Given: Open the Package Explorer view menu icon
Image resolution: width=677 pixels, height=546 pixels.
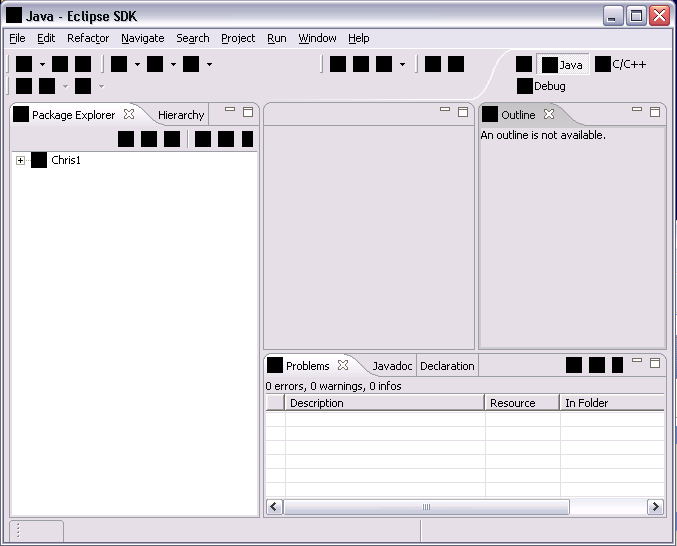Looking at the screenshot, I should click(x=247, y=139).
